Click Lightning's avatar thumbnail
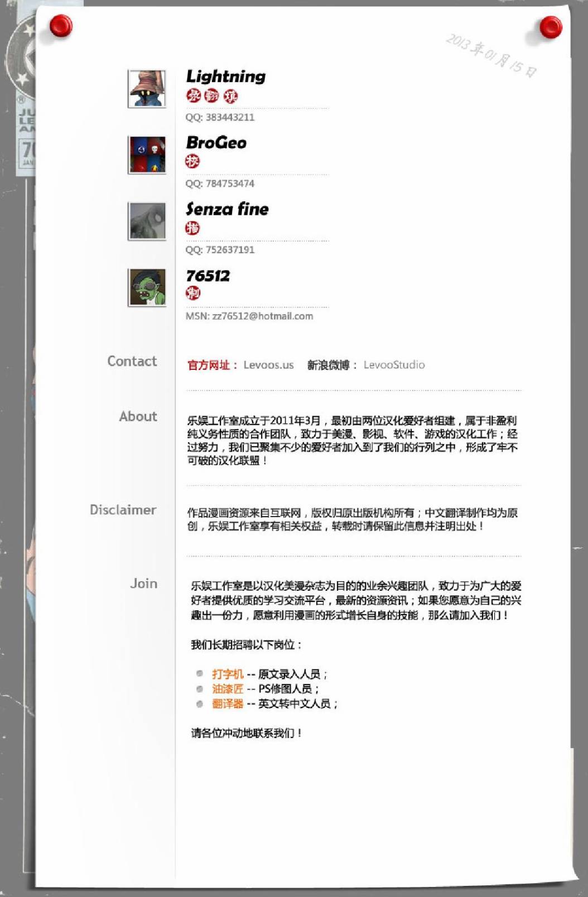The height and width of the screenshot is (897, 588). [147, 89]
